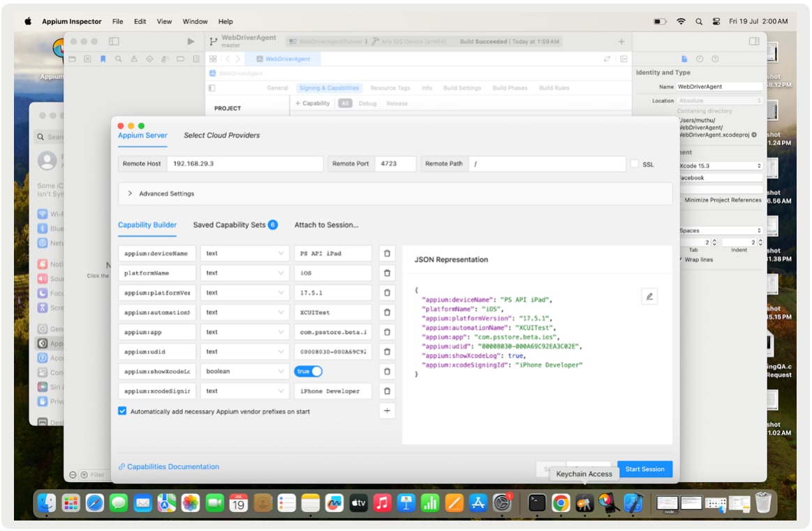Click trash icon for platformName row
The height and width of the screenshot is (531, 812).
click(387, 273)
